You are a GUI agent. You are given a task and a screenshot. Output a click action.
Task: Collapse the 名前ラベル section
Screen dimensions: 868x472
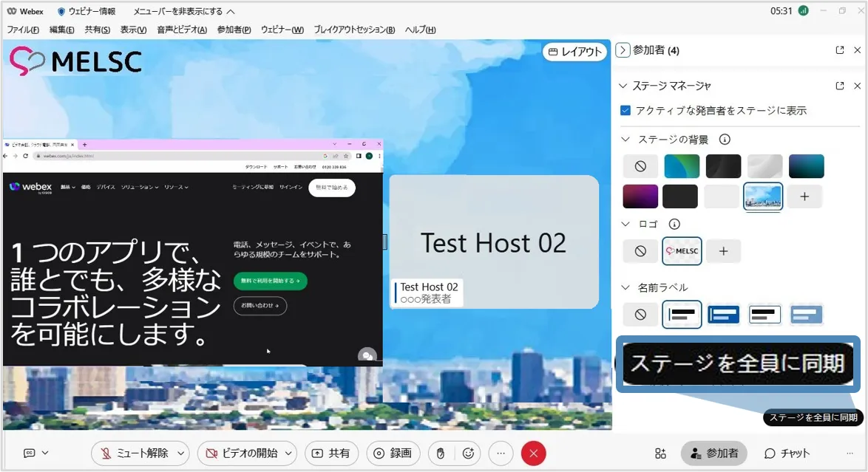pos(624,287)
